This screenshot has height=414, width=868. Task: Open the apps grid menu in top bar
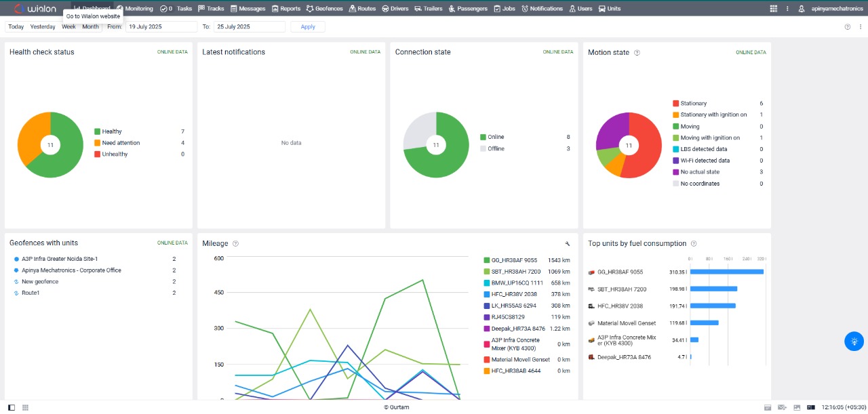774,9
